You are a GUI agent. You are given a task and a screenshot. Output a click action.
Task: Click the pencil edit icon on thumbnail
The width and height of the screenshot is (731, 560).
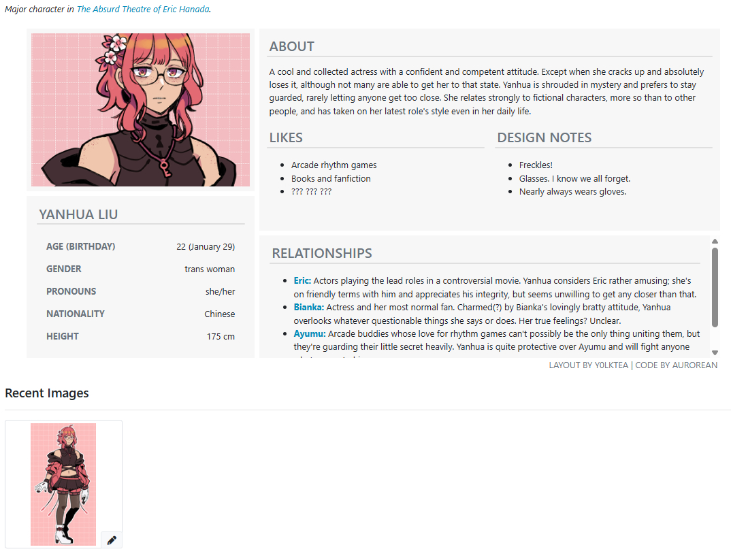coord(112,540)
